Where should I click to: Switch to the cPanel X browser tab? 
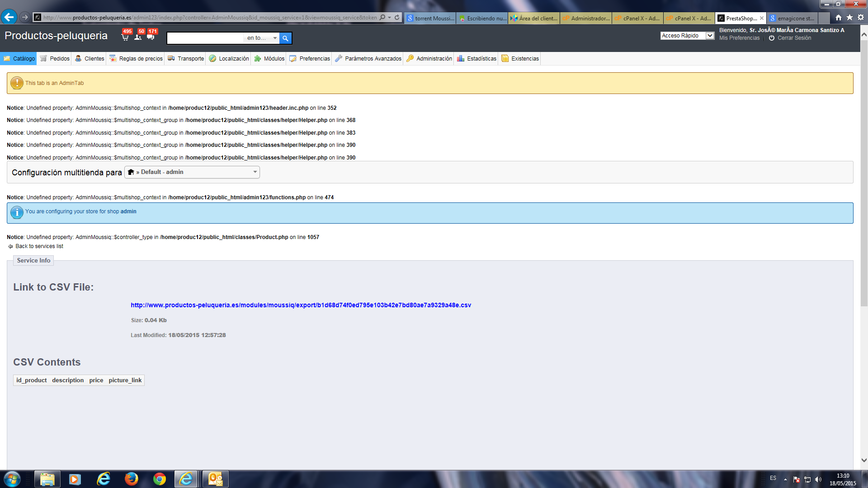pos(637,18)
